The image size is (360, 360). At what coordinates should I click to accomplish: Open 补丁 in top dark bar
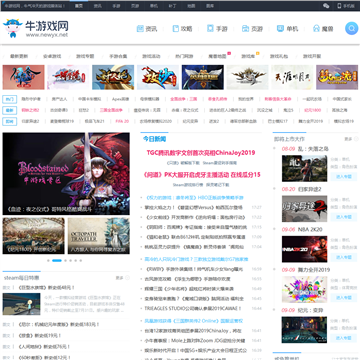(172, 6)
